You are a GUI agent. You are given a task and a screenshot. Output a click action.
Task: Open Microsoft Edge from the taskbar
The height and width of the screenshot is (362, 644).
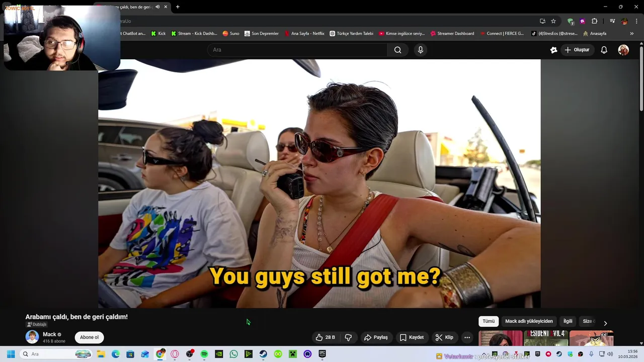point(116,354)
